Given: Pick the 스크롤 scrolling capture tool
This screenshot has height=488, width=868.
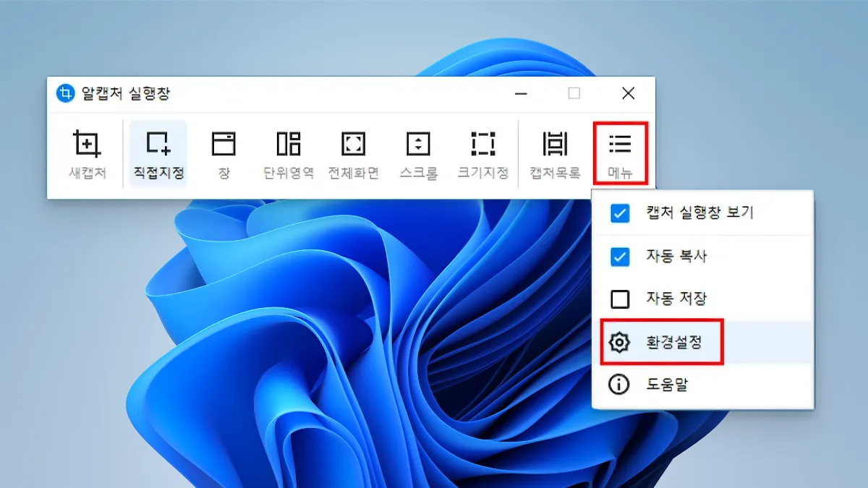Looking at the screenshot, I should point(418,153).
